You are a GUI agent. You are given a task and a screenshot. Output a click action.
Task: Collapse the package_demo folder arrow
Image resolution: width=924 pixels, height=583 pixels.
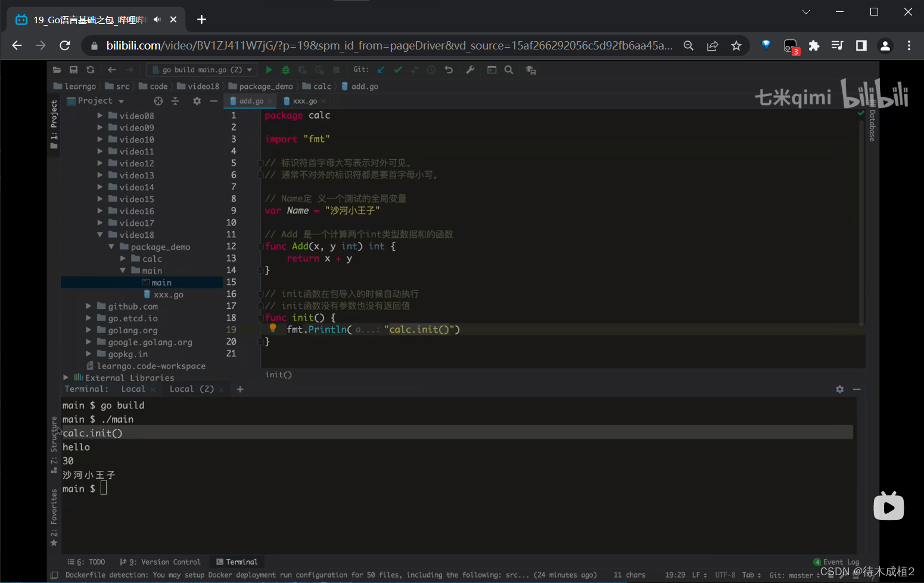[111, 247]
